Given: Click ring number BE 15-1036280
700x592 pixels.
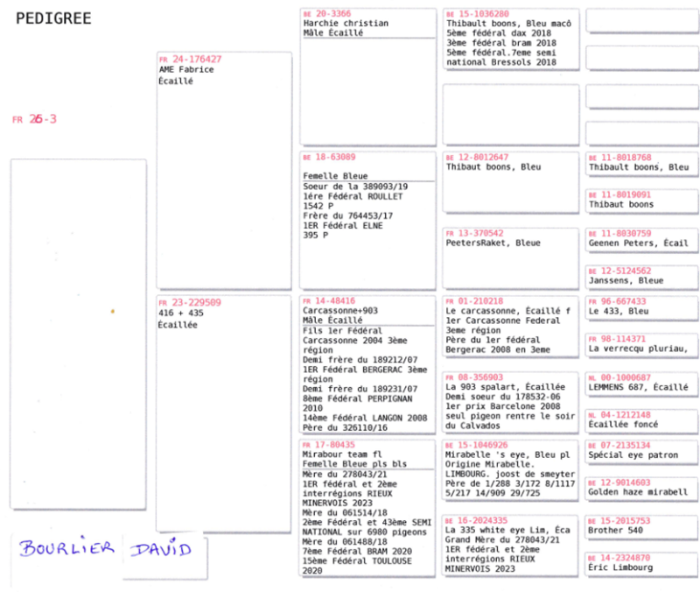Looking at the screenshot, I should coord(478,14).
